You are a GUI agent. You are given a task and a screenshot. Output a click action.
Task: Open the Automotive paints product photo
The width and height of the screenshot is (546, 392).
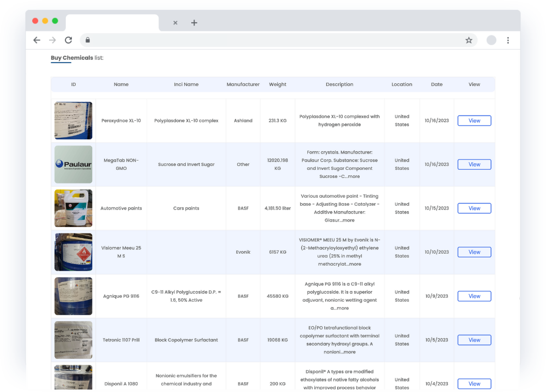click(74, 209)
